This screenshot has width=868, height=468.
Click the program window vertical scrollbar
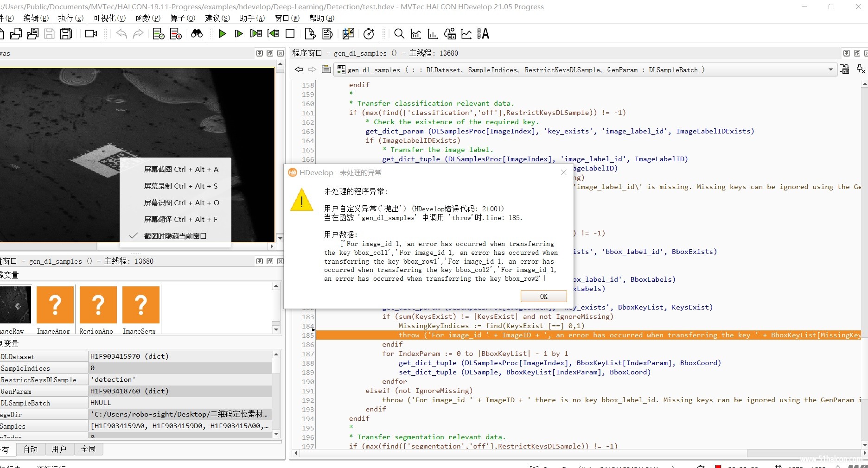click(x=864, y=264)
